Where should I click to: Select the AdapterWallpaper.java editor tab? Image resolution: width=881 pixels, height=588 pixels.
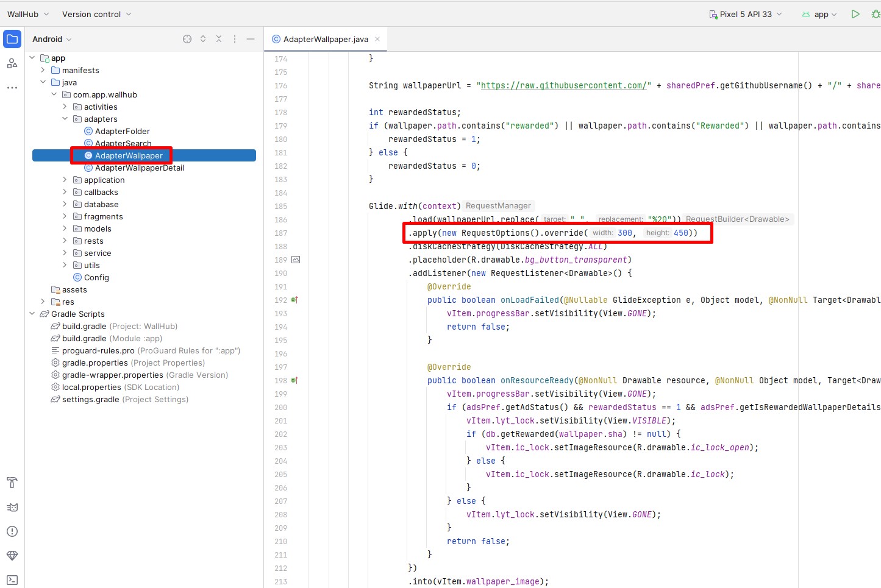[x=326, y=39]
